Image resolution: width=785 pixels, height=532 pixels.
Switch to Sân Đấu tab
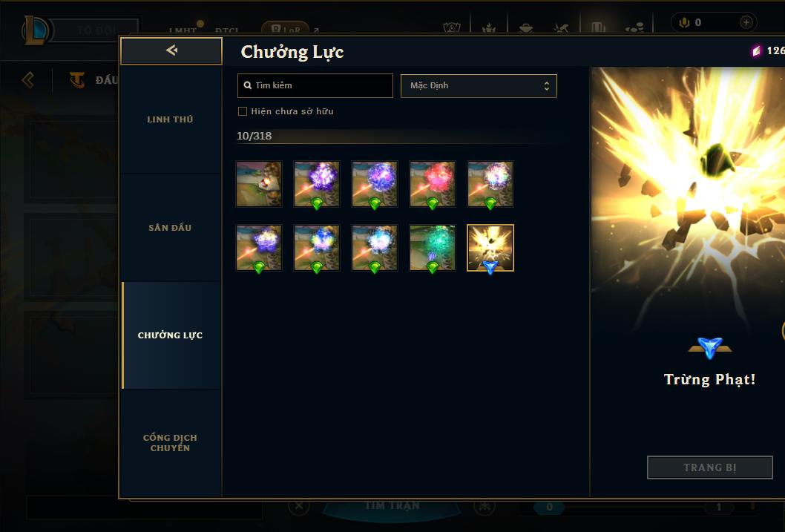click(170, 228)
